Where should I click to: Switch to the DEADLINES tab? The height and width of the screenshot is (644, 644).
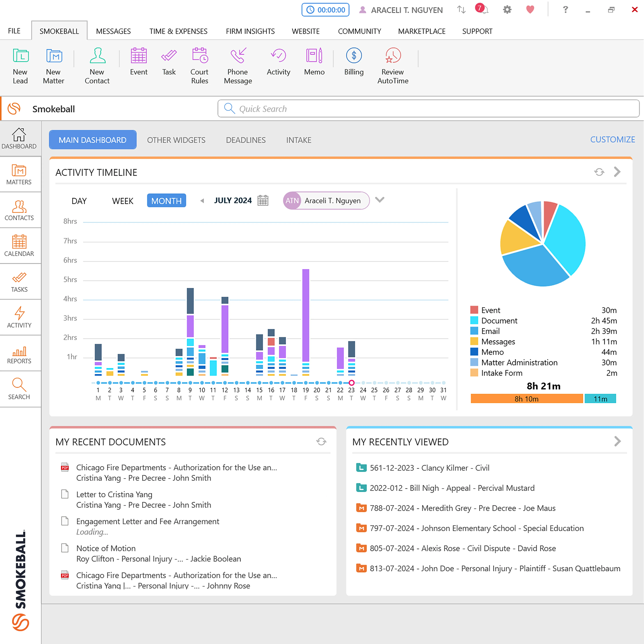[x=246, y=140]
